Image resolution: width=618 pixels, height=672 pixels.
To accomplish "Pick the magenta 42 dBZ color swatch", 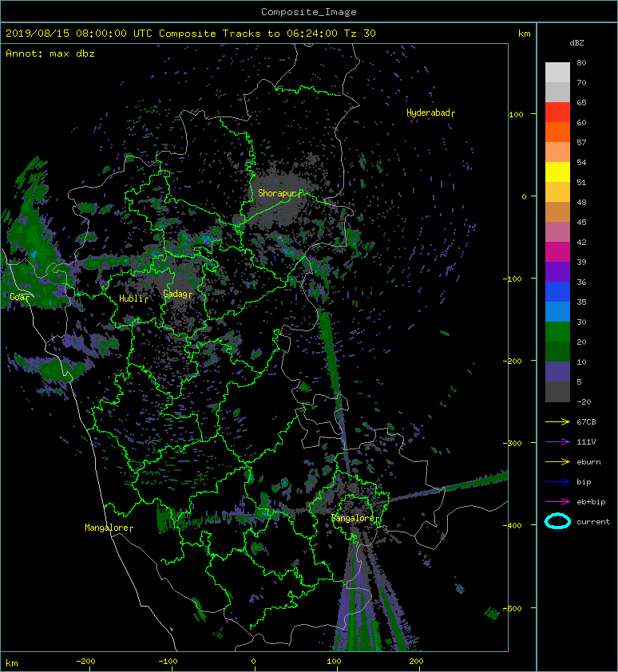I will [557, 251].
